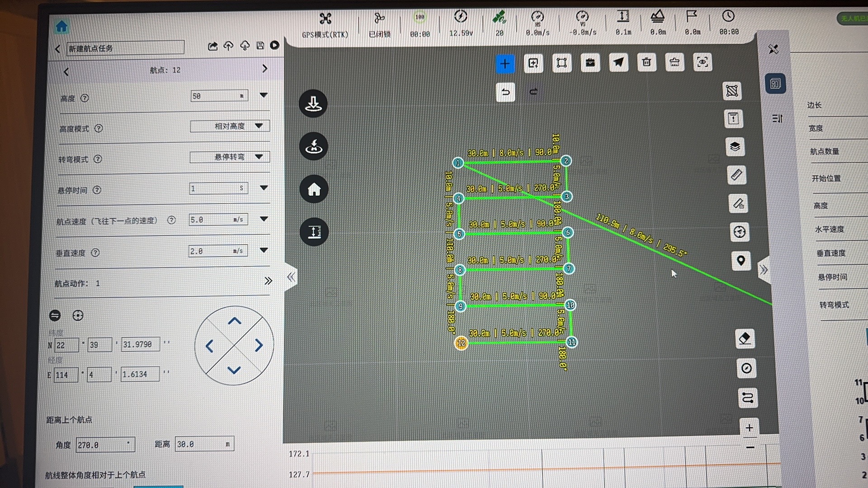Toggle the coordinate format swap icon
The image size is (868, 488).
(55, 315)
